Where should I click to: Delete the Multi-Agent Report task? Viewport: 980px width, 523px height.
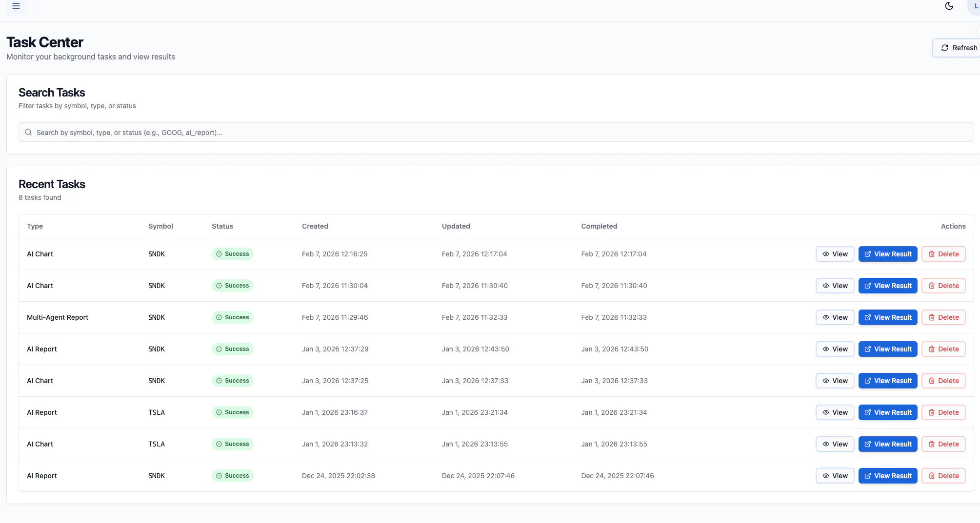943,317
